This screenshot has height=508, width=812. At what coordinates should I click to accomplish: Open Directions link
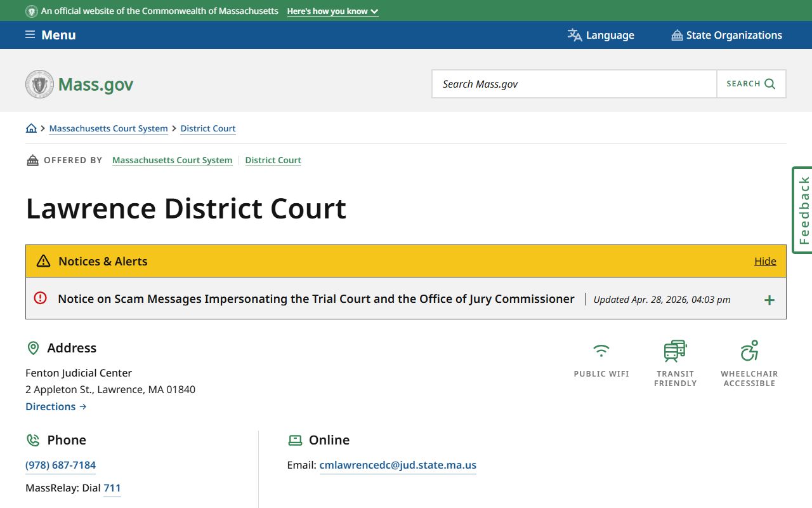(x=56, y=406)
